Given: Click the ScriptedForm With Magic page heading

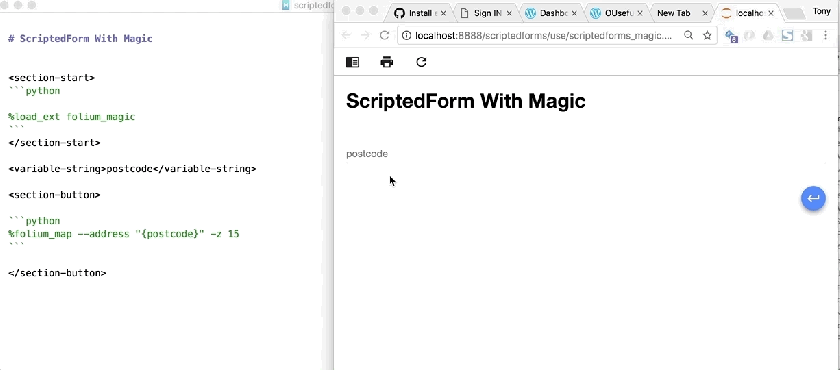Looking at the screenshot, I should coord(466,101).
